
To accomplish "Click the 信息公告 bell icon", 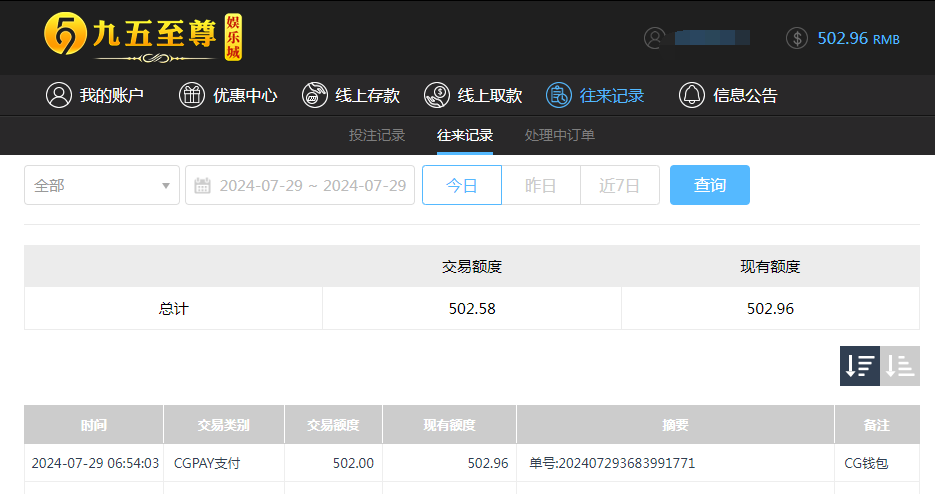I will click(691, 96).
